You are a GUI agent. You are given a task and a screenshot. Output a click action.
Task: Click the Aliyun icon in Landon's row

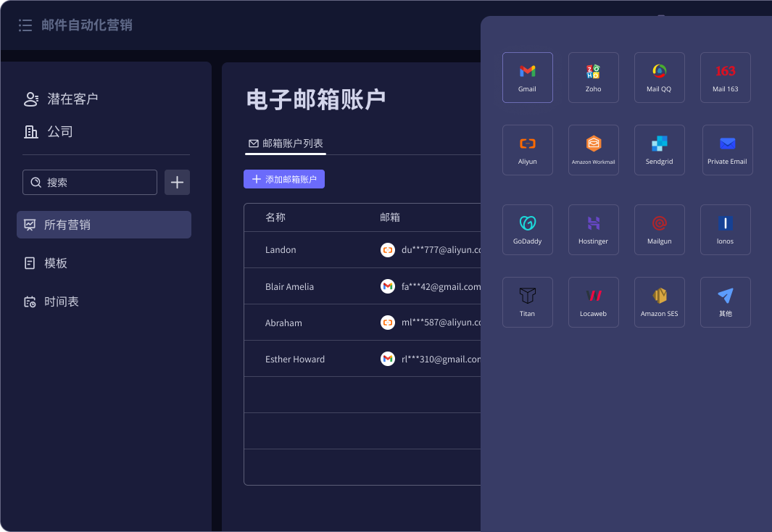(388, 250)
